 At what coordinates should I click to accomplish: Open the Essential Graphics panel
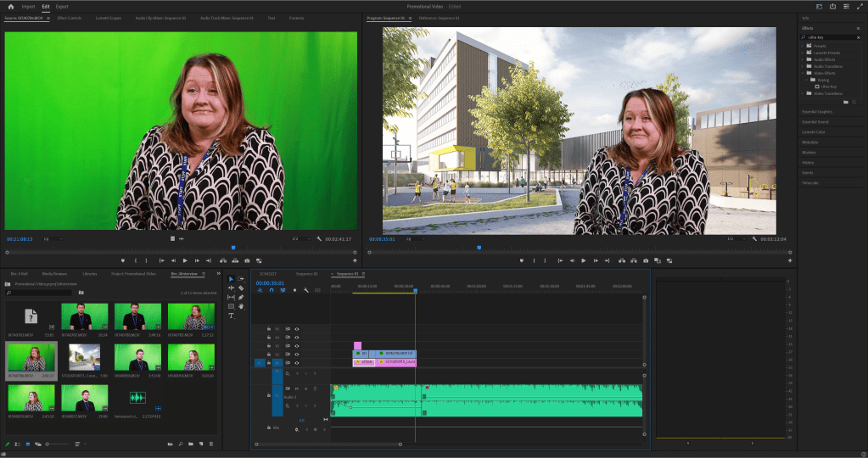point(816,112)
